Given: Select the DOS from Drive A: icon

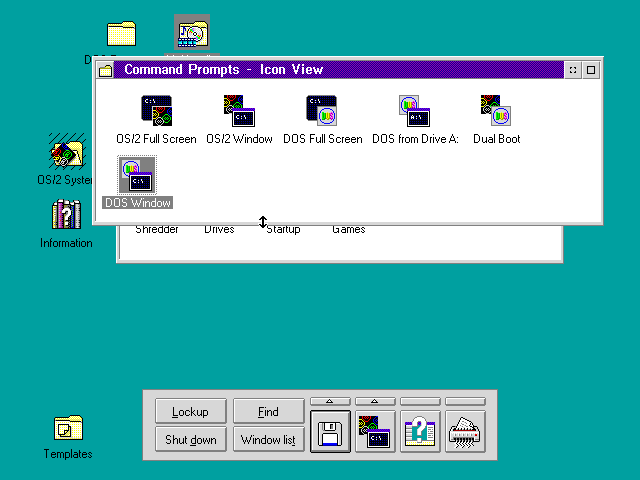Looking at the screenshot, I should tap(414, 111).
